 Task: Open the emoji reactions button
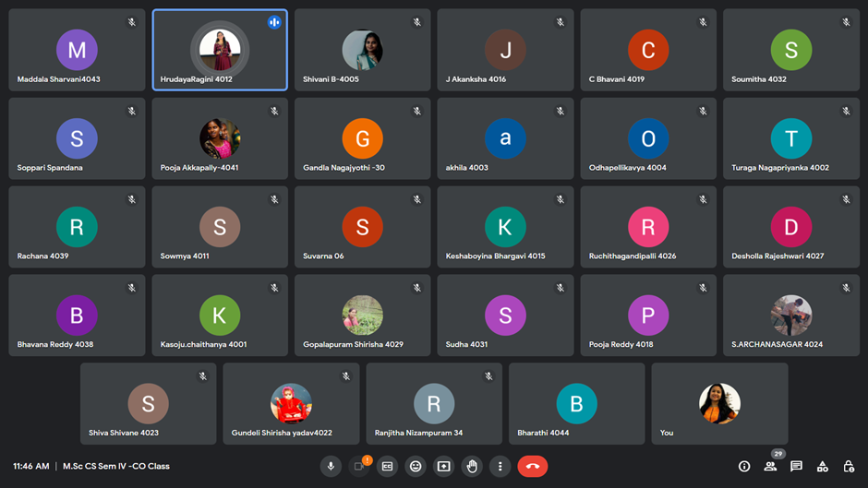(416, 467)
